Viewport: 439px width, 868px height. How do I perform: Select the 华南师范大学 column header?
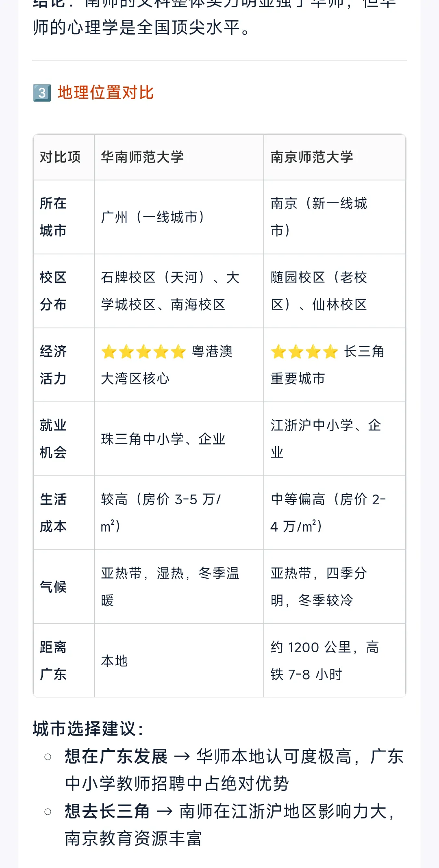pos(142,157)
